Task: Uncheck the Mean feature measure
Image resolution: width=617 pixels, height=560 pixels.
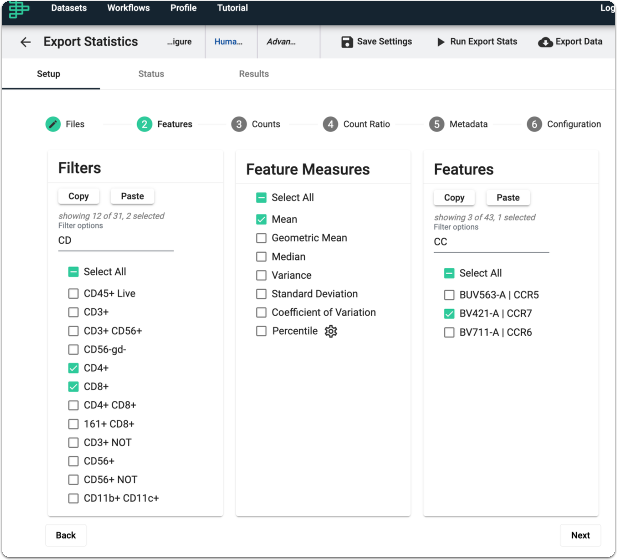Action: coord(261,220)
